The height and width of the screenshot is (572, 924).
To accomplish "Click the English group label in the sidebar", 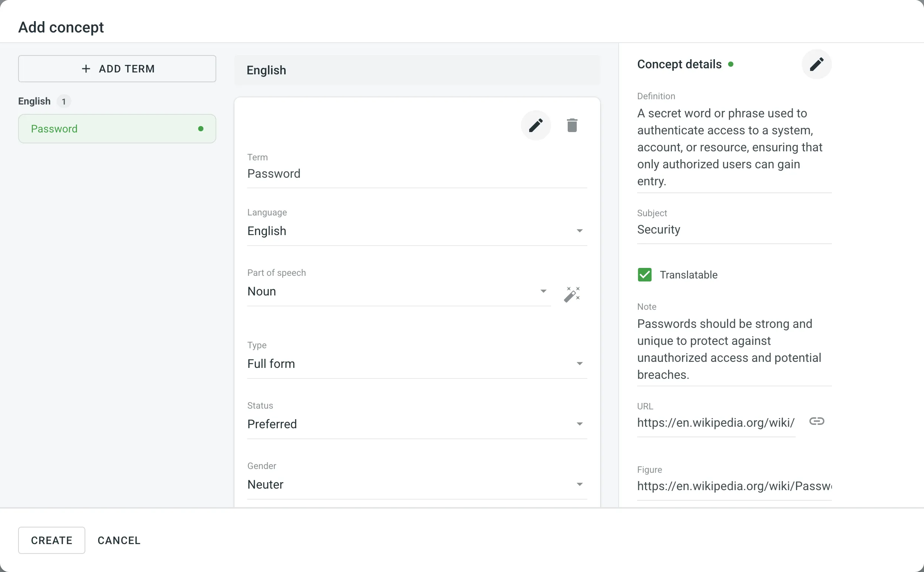I will [x=34, y=101].
